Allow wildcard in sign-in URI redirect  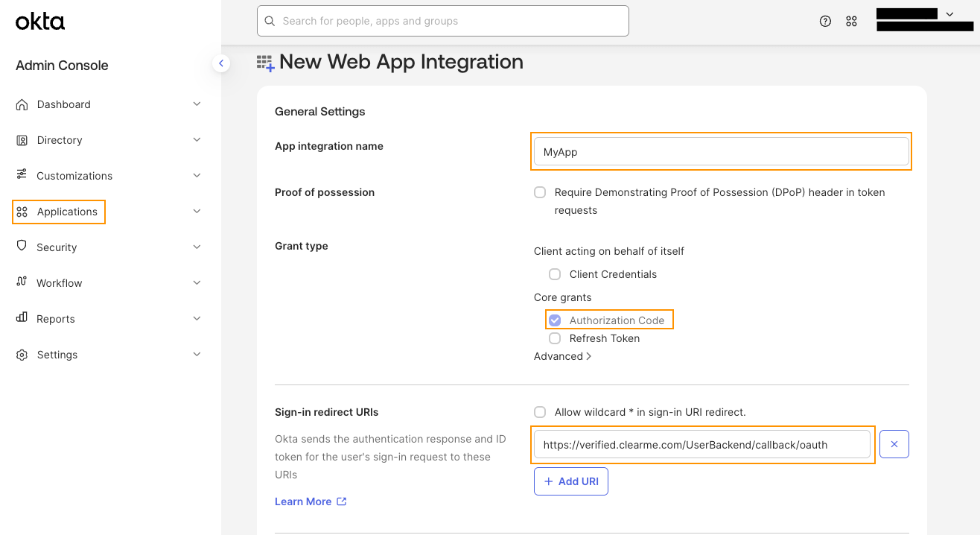click(540, 412)
